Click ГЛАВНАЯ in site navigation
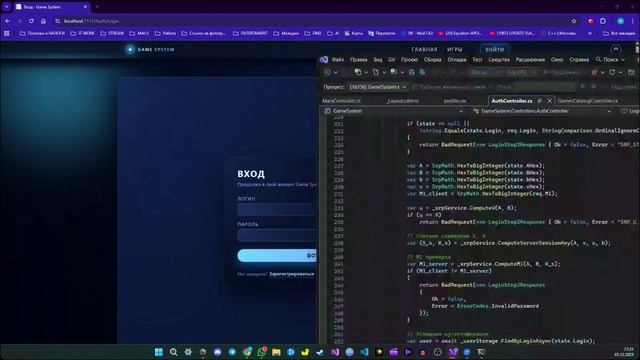Image resolution: width=640 pixels, height=360 pixels. 424,49
